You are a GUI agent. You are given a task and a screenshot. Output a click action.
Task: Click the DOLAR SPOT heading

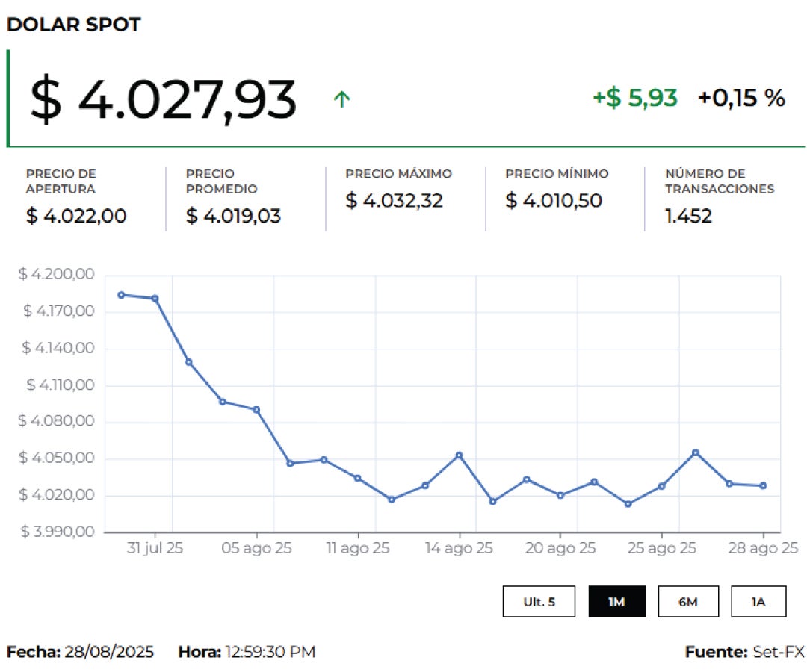tap(73, 25)
